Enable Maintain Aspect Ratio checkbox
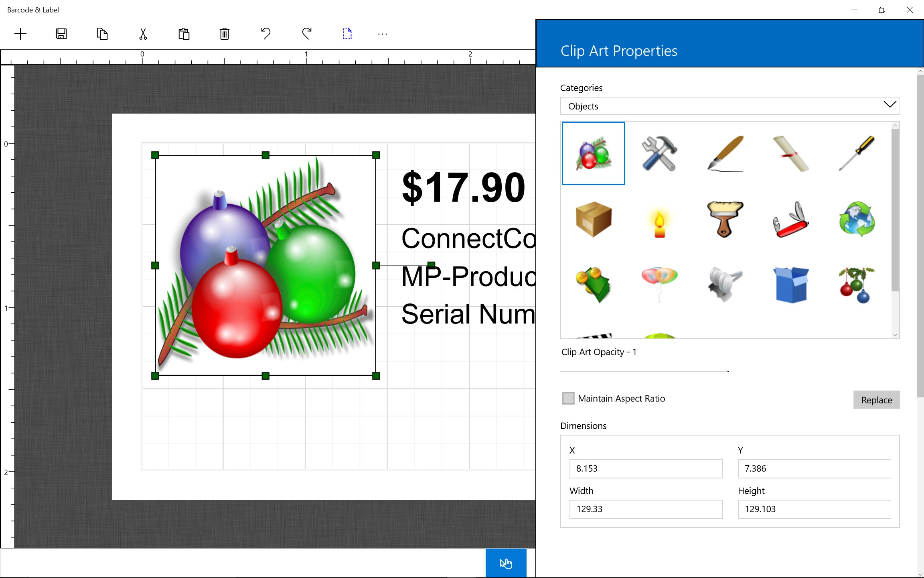Viewport: 924px width, 578px height. point(568,398)
